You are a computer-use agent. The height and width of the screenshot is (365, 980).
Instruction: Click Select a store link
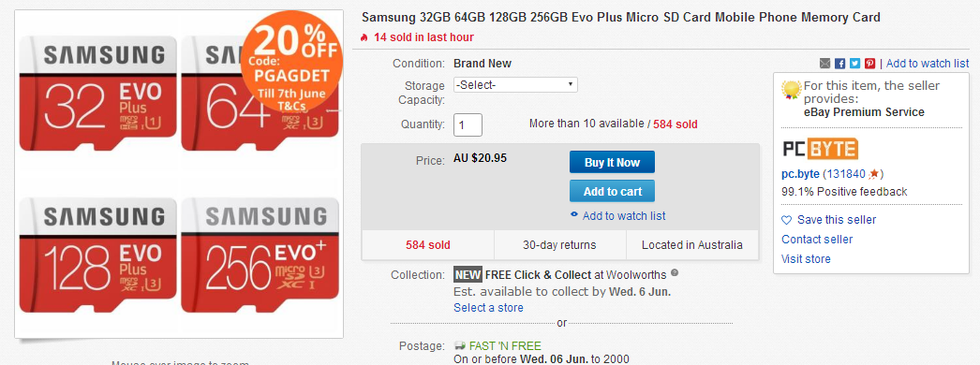(x=489, y=308)
